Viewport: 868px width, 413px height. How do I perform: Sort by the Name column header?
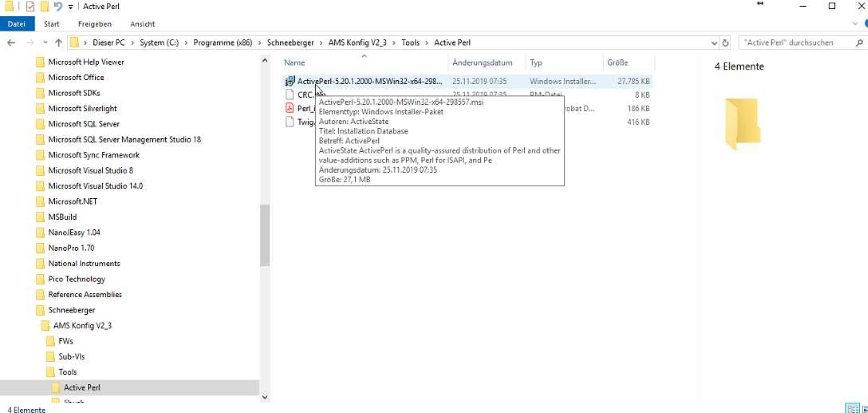click(x=294, y=62)
